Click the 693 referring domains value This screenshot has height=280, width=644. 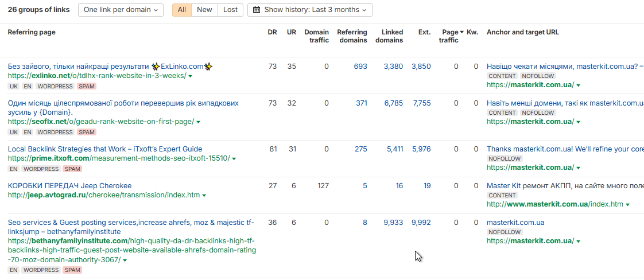360,67
